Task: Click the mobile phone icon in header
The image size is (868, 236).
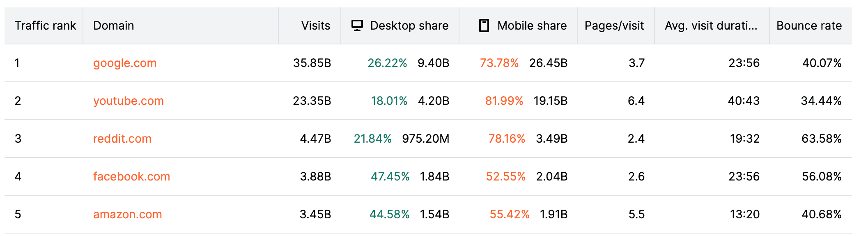Action: coord(484,25)
